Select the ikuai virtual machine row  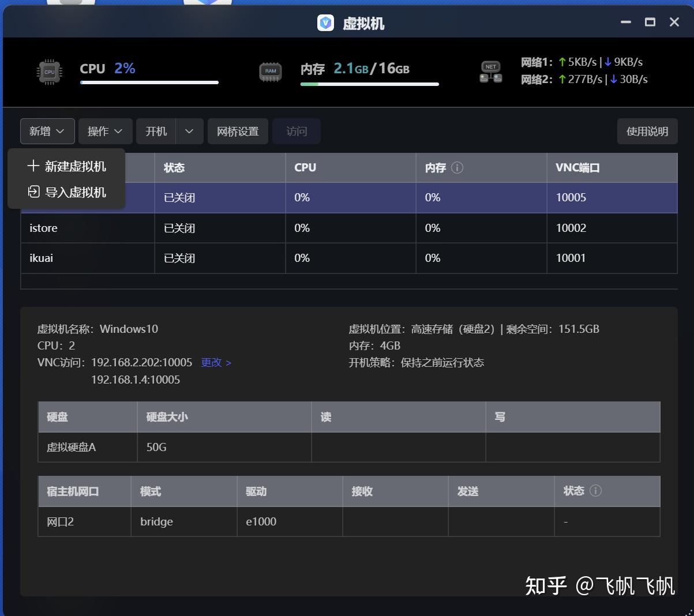[x=87, y=258]
